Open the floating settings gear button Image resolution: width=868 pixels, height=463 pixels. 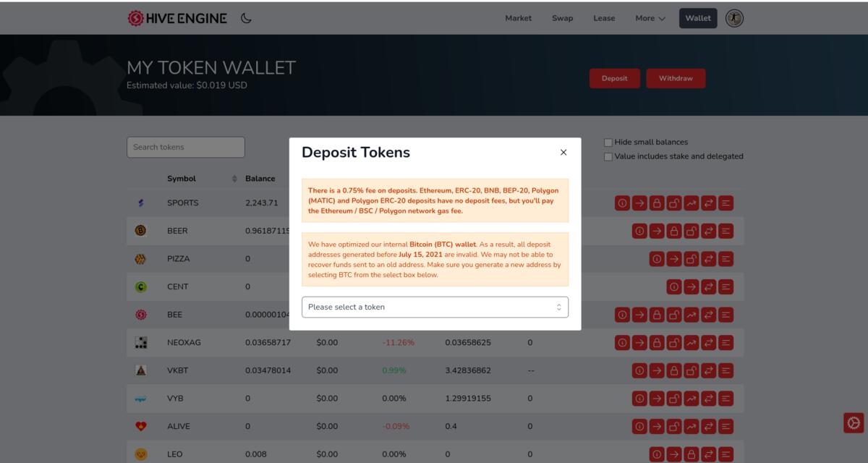[x=854, y=423]
